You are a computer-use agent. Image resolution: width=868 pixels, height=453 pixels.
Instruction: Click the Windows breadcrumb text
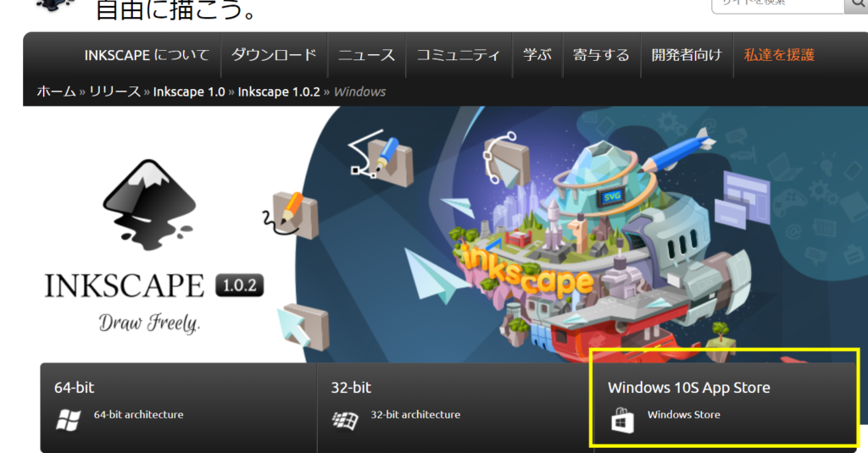(359, 91)
